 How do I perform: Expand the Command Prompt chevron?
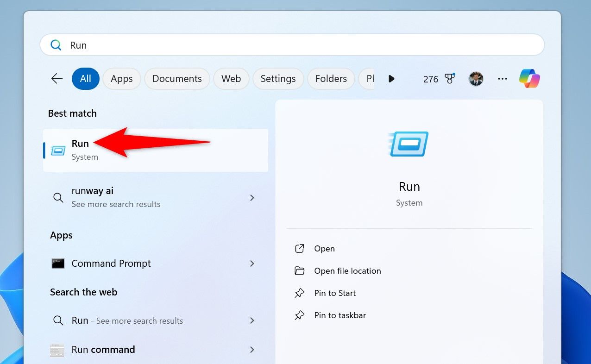[252, 264]
